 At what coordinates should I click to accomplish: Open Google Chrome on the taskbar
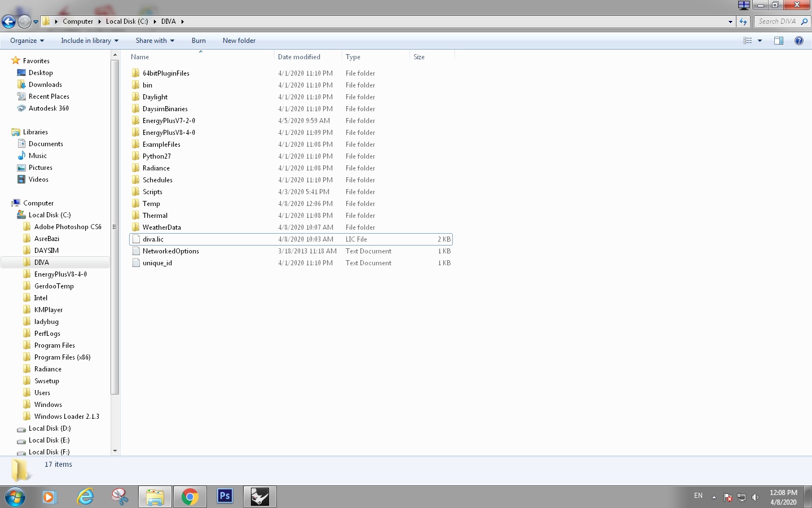pos(190,497)
